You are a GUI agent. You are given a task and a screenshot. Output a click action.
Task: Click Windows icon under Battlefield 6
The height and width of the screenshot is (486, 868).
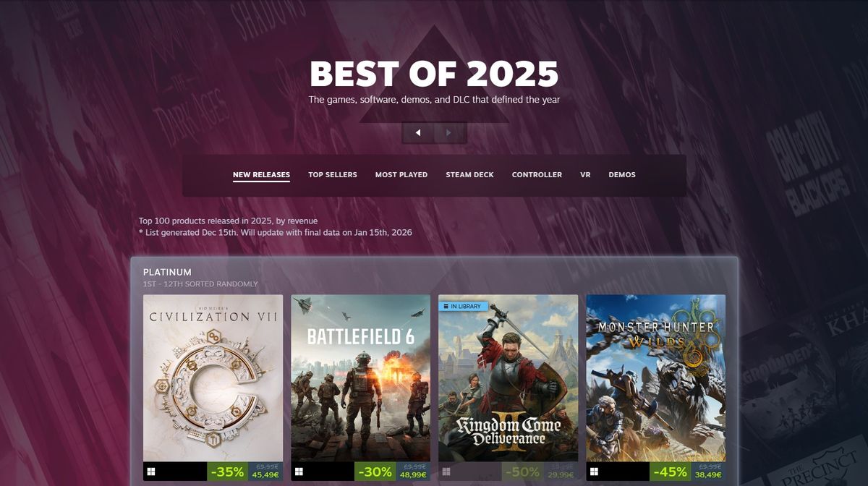pyautogui.click(x=299, y=472)
